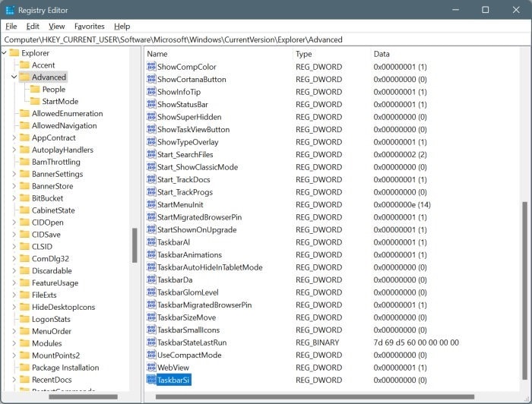Click the ShowSuperHidden DWORD icon

click(151, 117)
